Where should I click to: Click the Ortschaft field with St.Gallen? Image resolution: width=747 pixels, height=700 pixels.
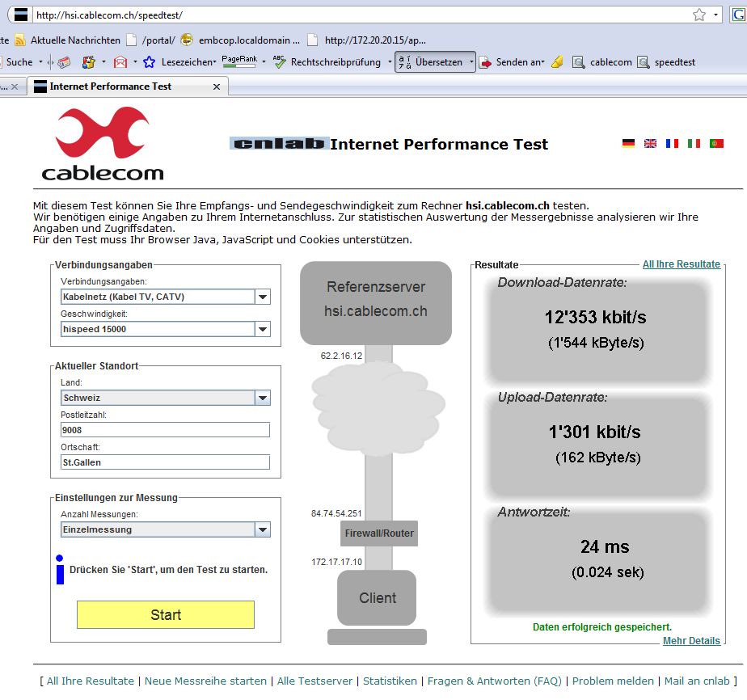click(x=165, y=462)
